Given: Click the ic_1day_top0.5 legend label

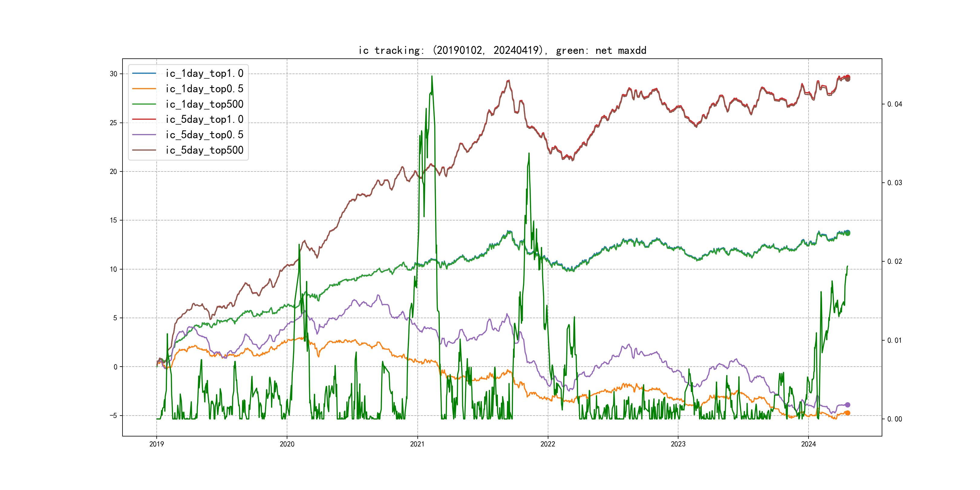Looking at the screenshot, I should (x=204, y=89).
